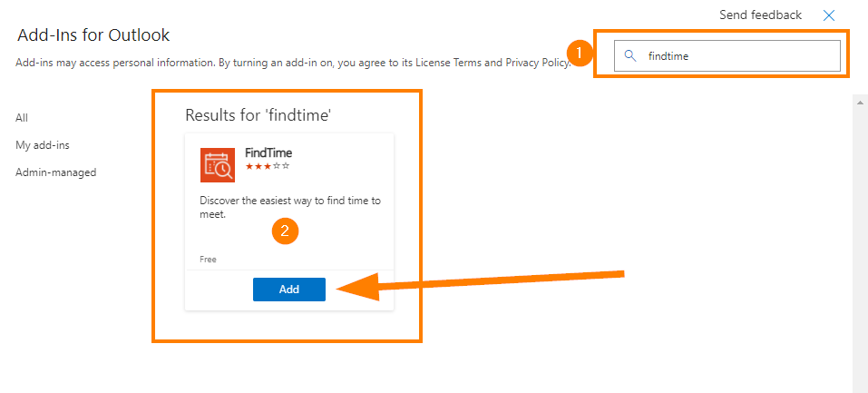The image size is (868, 393).
Task: Open the My add-ins category
Action: click(x=43, y=145)
